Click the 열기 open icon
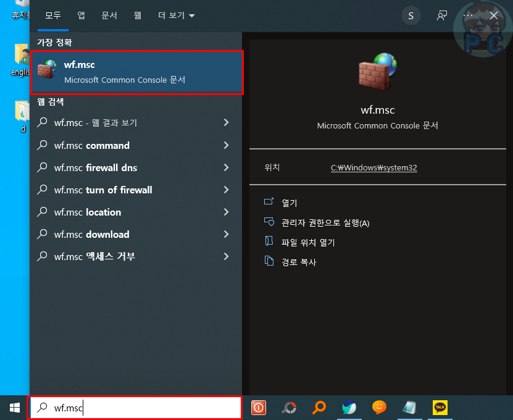 pyautogui.click(x=269, y=201)
